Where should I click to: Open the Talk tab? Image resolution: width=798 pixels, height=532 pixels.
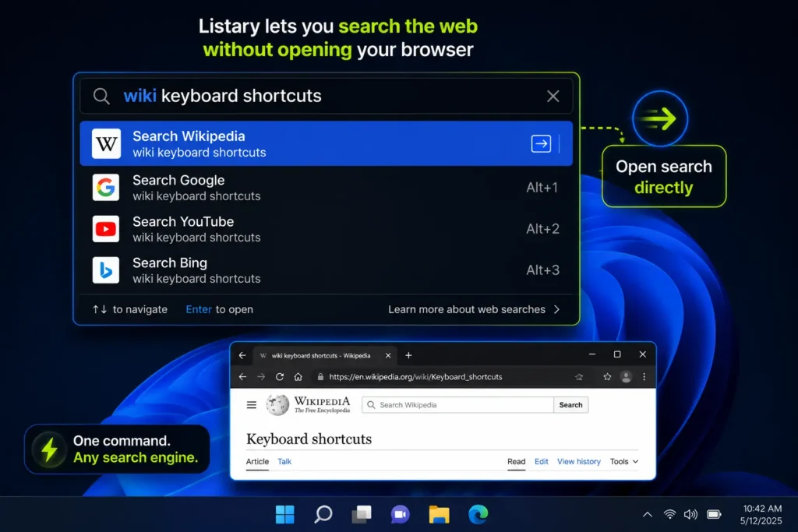(284, 461)
